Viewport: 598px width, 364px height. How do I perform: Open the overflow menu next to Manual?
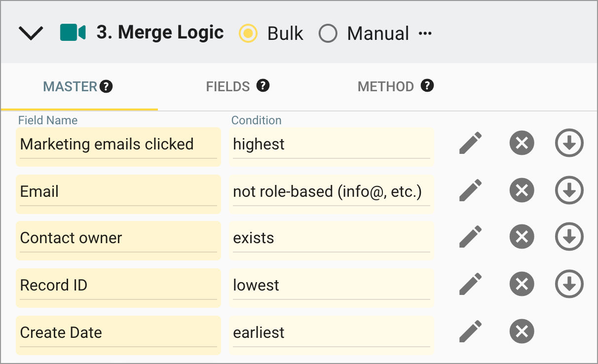tap(425, 33)
